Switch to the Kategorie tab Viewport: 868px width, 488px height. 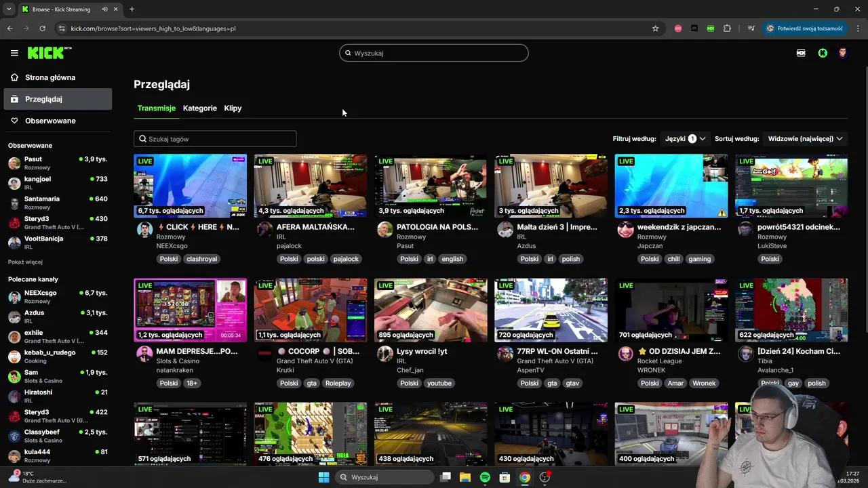point(200,108)
